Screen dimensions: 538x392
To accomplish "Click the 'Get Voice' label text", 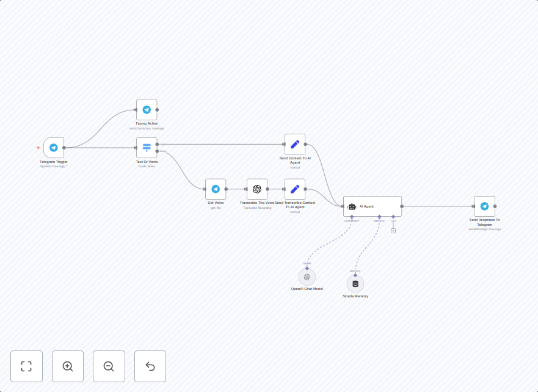I will (x=216, y=203).
